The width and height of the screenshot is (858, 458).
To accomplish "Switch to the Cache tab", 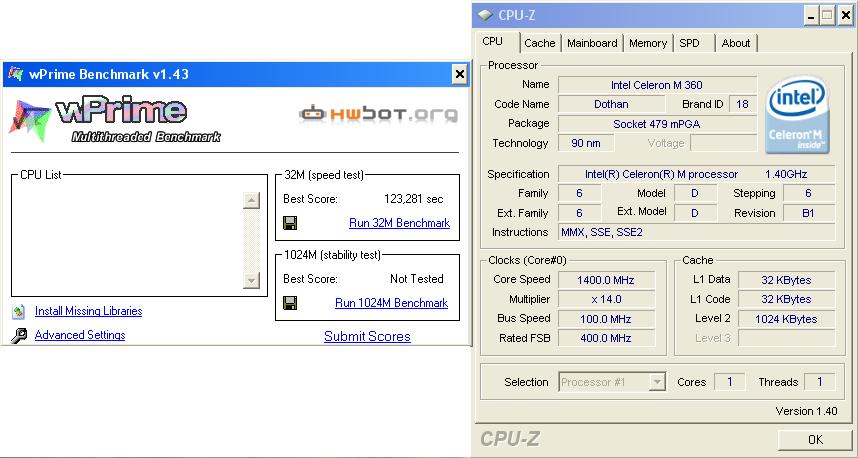I will tap(540, 43).
